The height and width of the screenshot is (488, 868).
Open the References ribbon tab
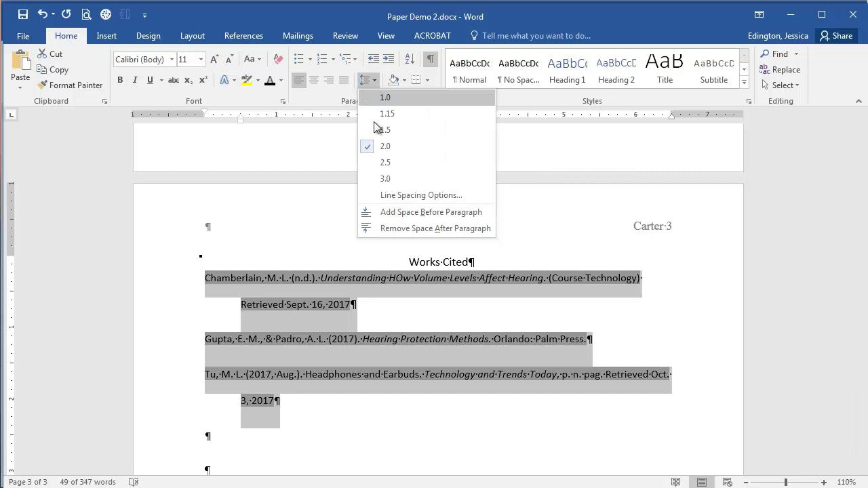tap(243, 36)
